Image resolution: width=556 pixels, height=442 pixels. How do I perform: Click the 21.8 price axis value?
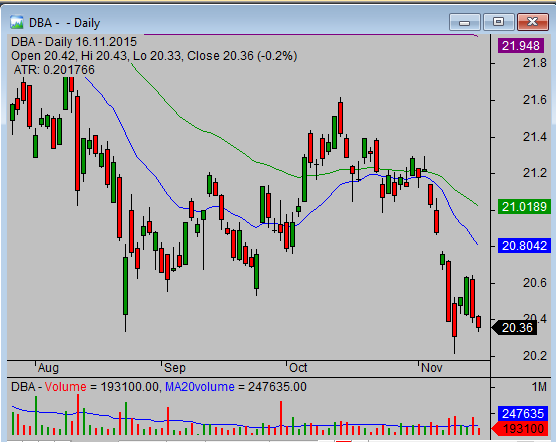535,63
